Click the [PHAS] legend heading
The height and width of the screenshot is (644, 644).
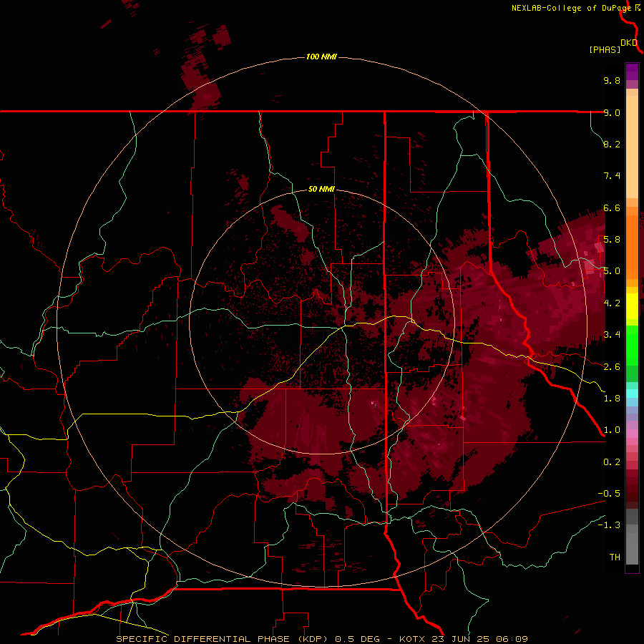605,49
